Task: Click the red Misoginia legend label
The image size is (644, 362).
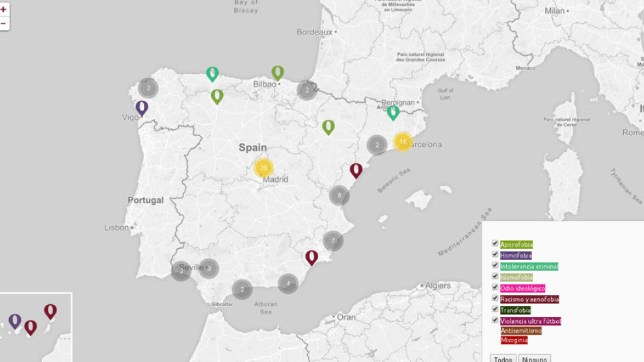Action: [514, 340]
